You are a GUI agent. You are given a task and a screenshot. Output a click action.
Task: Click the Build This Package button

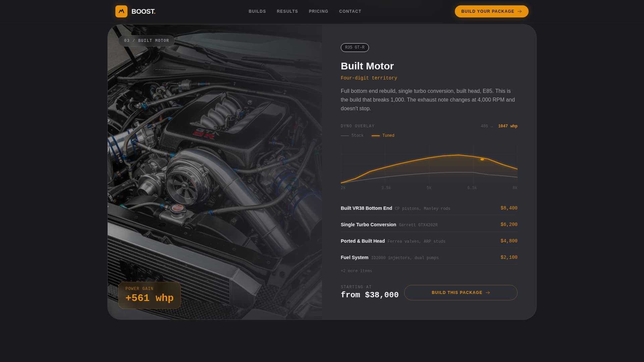coord(461,293)
